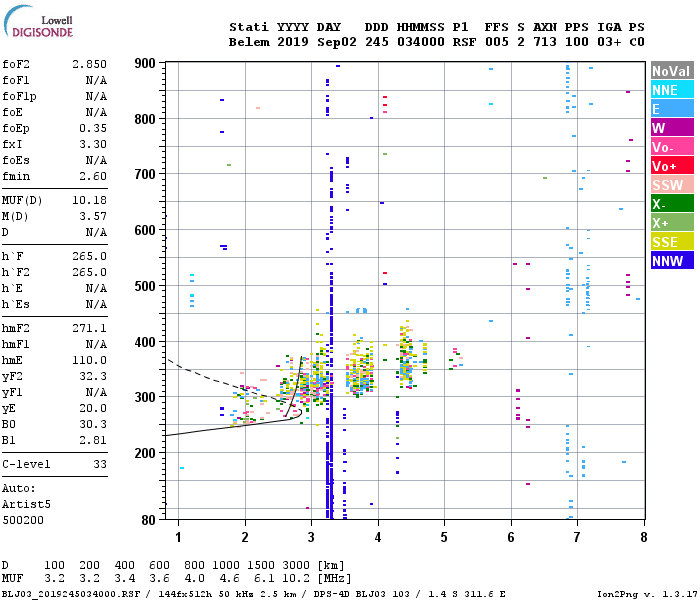Select the SSE legend swatch
Viewport: 700px width, 600px height.
pyautogui.click(x=672, y=242)
